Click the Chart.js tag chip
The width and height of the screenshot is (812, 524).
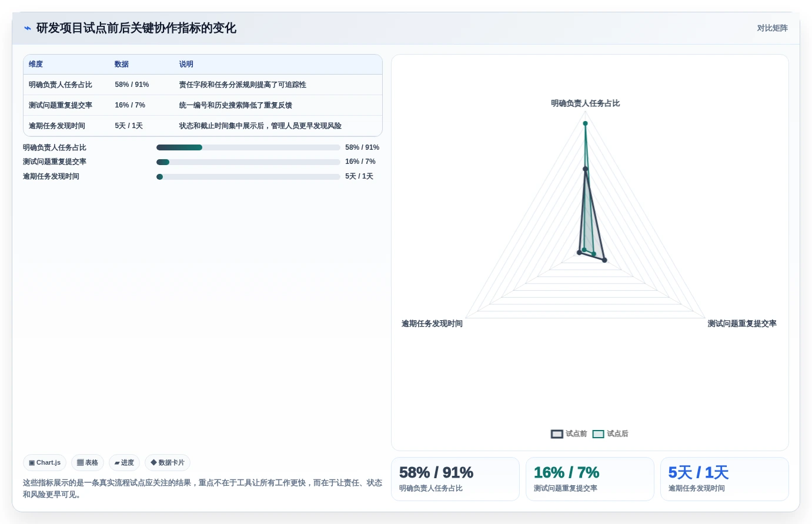[45, 463]
